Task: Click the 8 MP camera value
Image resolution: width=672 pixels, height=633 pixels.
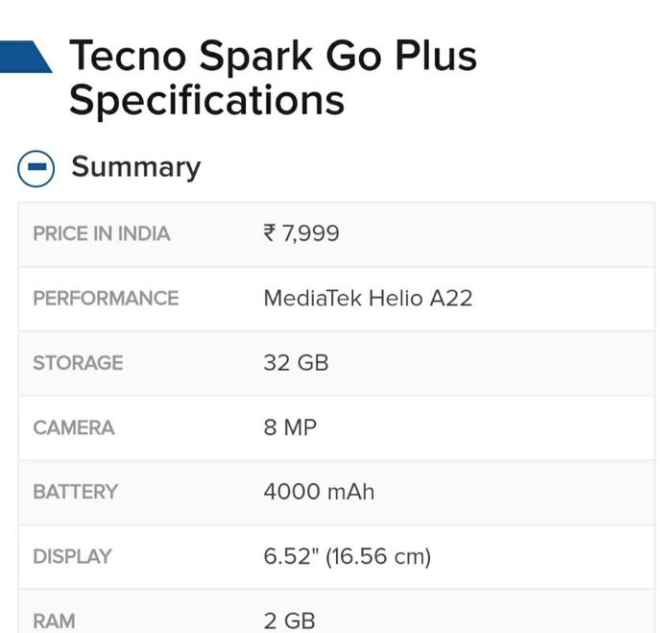Action: [x=290, y=427]
